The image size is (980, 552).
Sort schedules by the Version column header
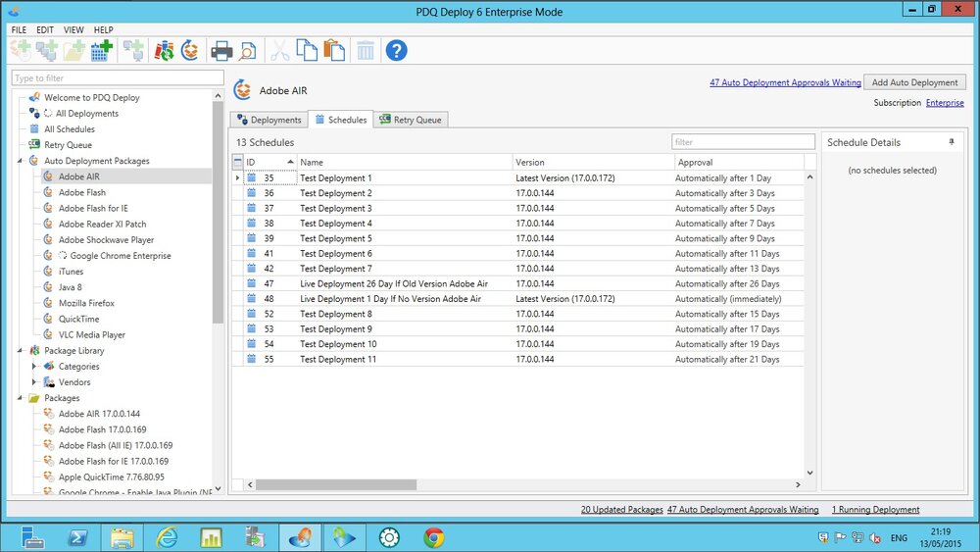(594, 162)
